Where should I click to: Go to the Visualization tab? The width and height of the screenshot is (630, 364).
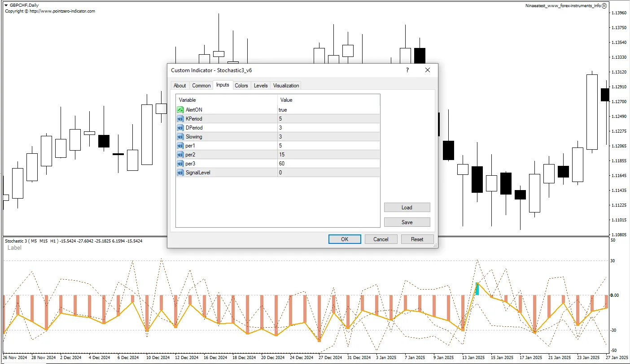286,86
